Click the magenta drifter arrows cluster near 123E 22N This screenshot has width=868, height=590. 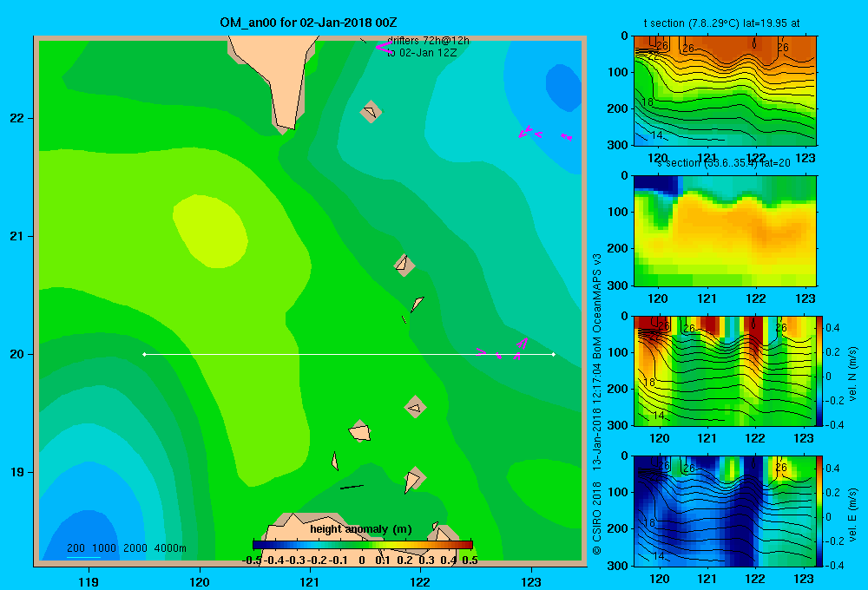coord(545,133)
